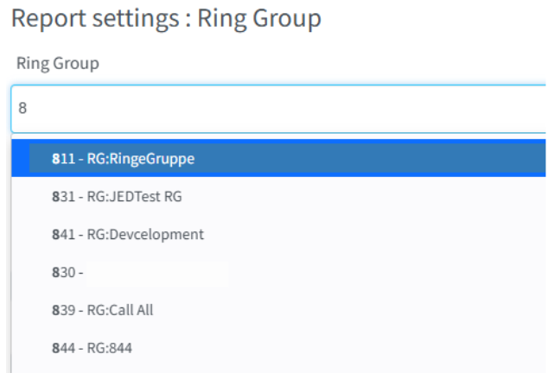Click the RG:RingeGruppe name text

[141, 159]
